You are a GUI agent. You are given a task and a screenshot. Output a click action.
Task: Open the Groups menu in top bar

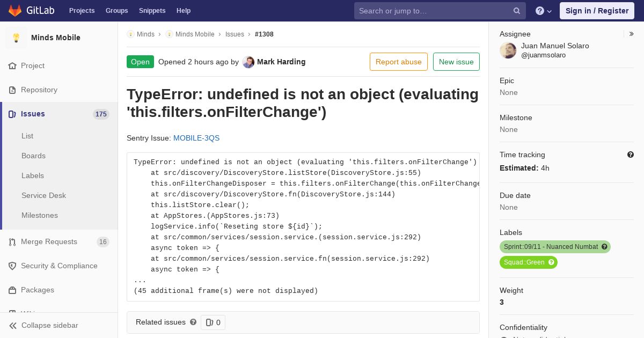(116, 11)
